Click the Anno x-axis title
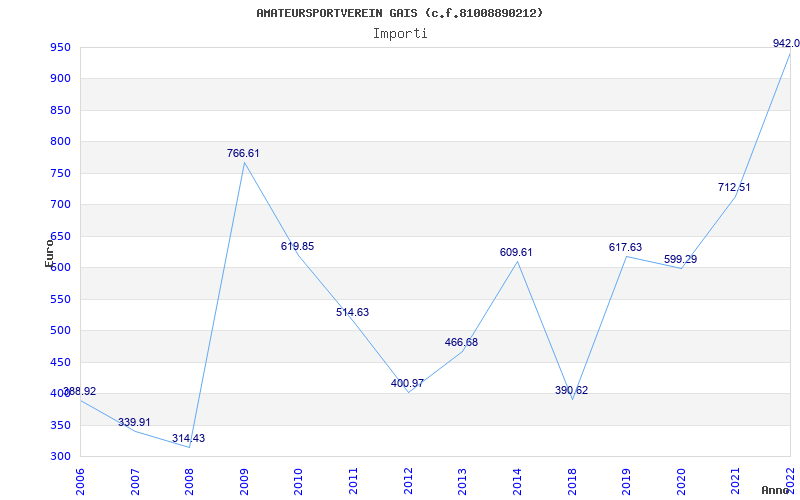 tap(775, 491)
